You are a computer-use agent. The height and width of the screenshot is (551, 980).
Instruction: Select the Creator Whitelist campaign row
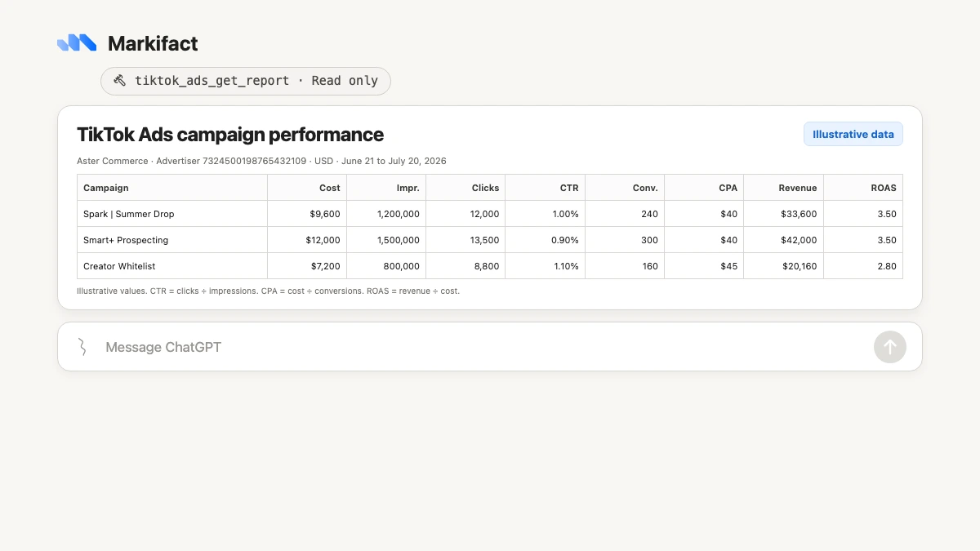point(490,266)
